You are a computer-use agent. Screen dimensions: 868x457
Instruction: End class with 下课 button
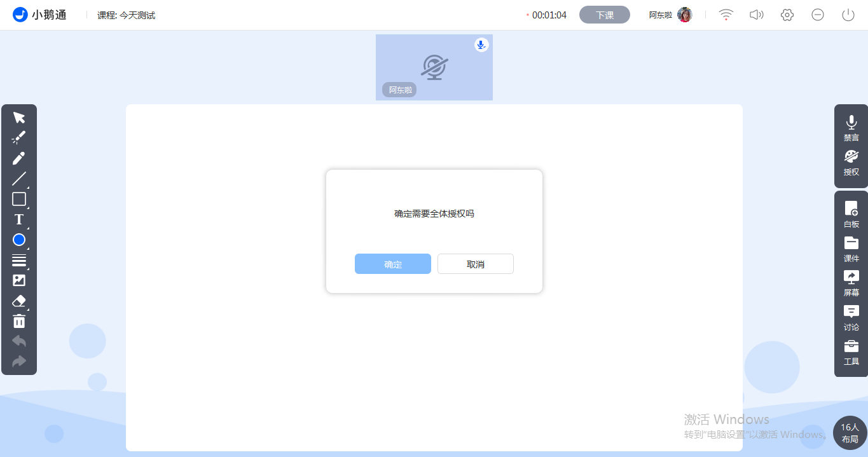605,15
